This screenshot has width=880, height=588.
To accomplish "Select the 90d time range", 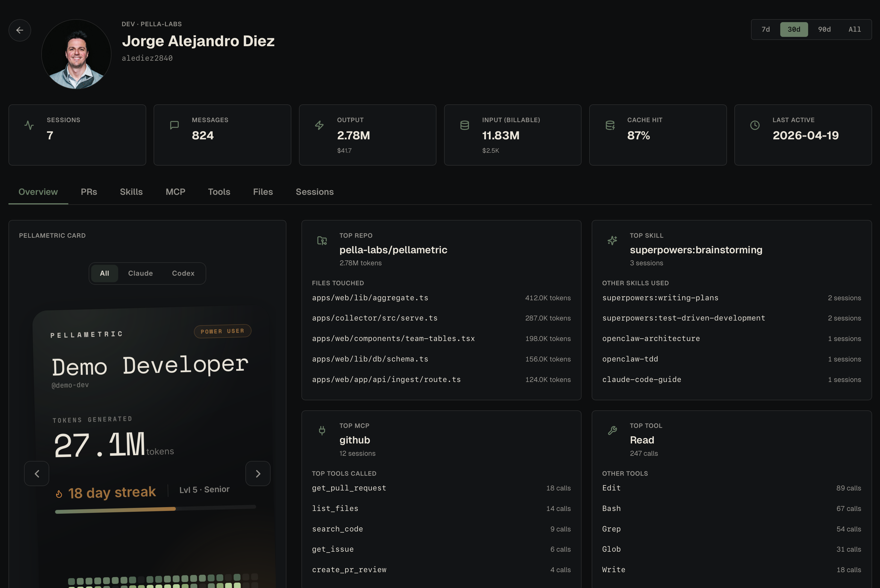I will [824, 29].
